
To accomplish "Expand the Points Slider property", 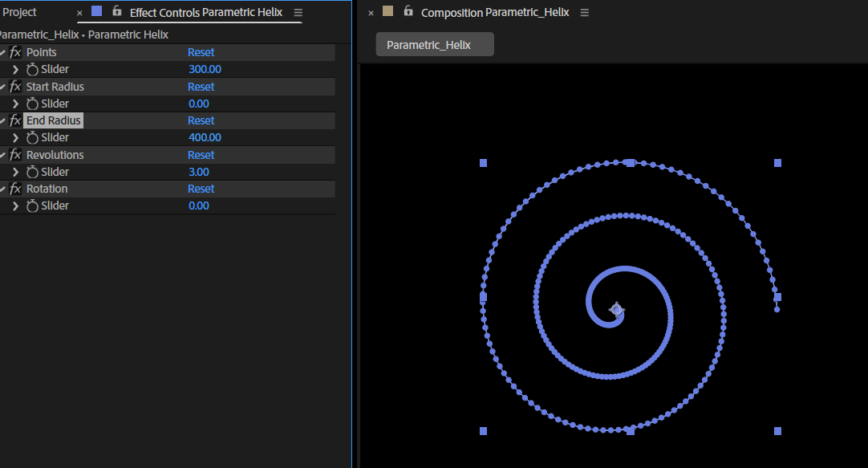I will (x=15, y=70).
